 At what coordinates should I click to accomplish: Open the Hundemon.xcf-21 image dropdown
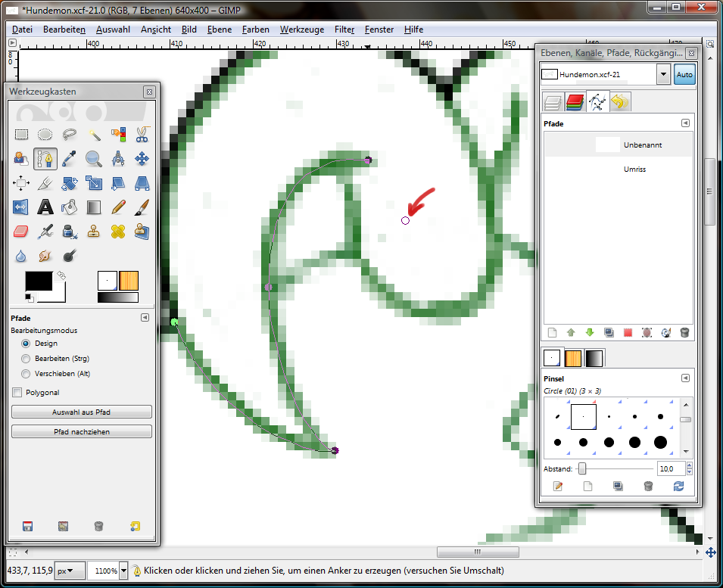coord(663,75)
